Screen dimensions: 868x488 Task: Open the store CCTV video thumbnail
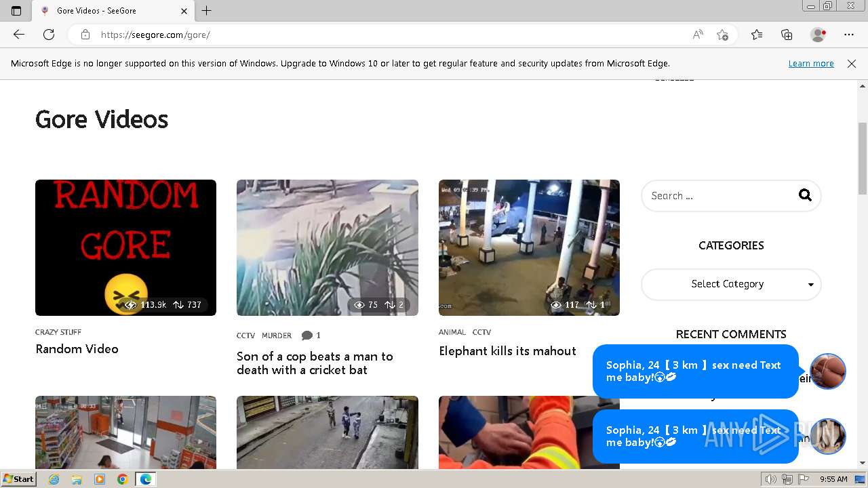click(125, 432)
